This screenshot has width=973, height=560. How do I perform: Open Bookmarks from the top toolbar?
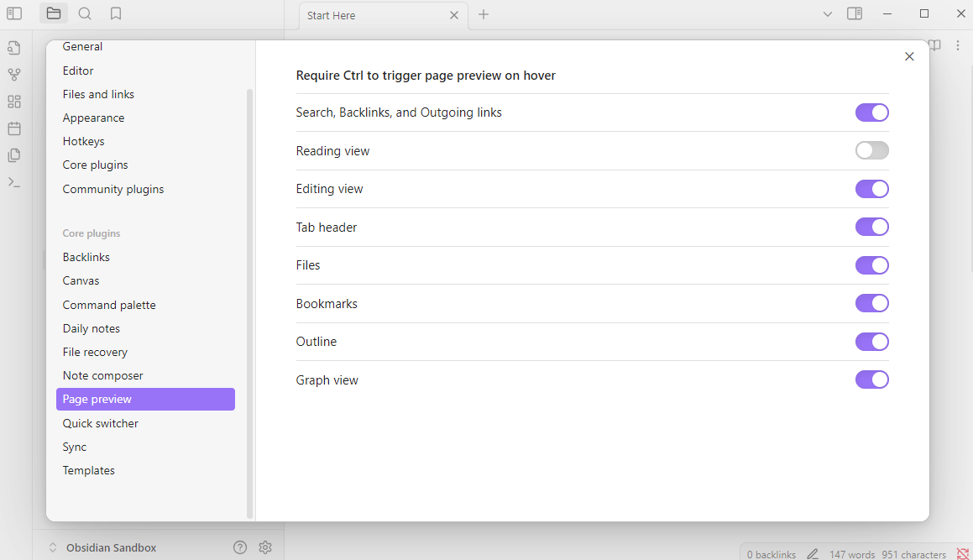[116, 13]
